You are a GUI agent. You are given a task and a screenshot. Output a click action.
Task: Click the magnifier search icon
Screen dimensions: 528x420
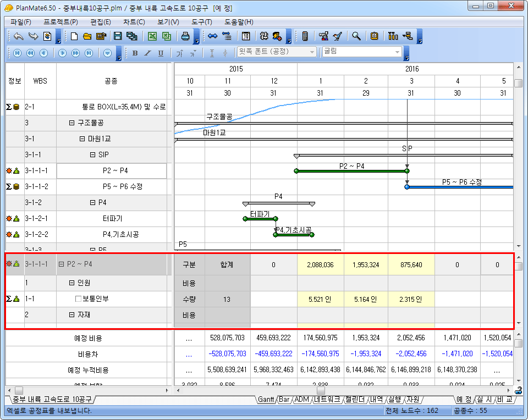(356, 37)
